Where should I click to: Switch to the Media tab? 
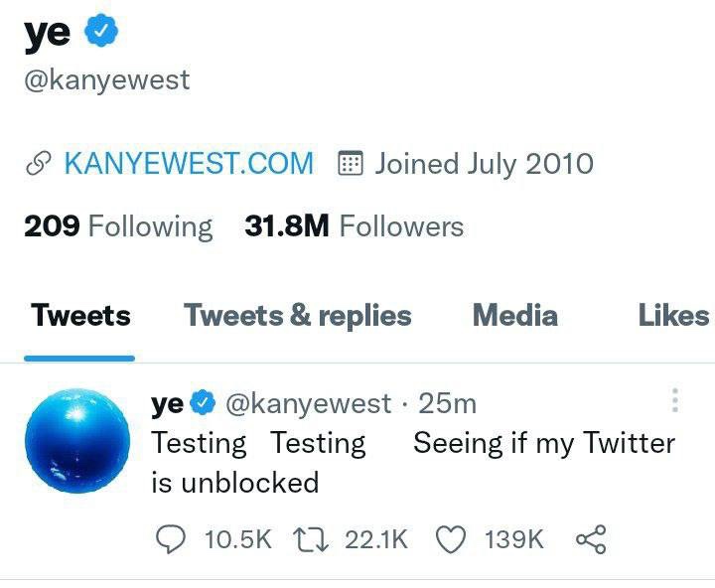pyautogui.click(x=514, y=315)
